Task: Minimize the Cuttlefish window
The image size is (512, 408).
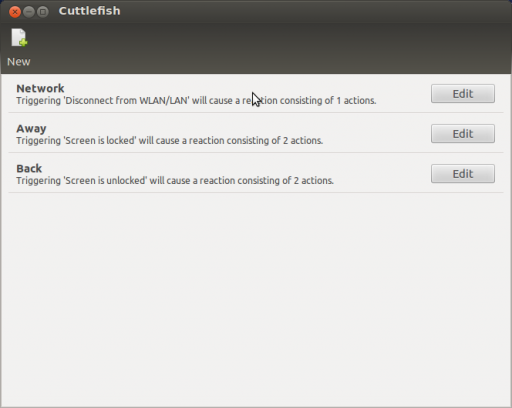Action: pyautogui.click(x=29, y=12)
